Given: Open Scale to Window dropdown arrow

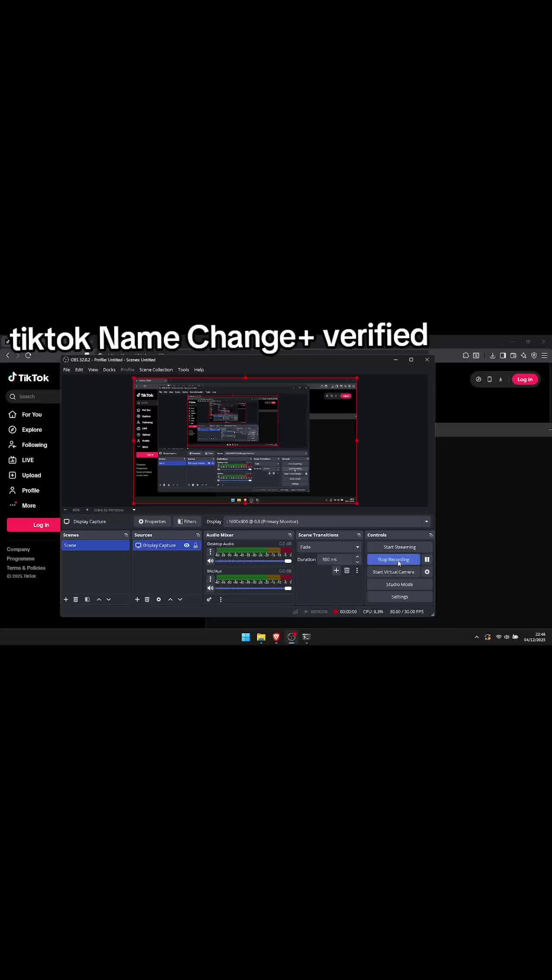Looking at the screenshot, I should click(134, 510).
